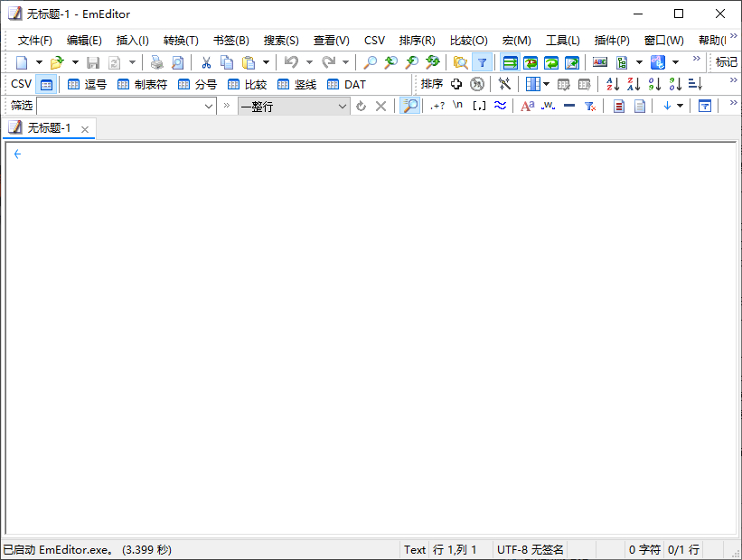Clear the filter with the X icon

[380, 106]
